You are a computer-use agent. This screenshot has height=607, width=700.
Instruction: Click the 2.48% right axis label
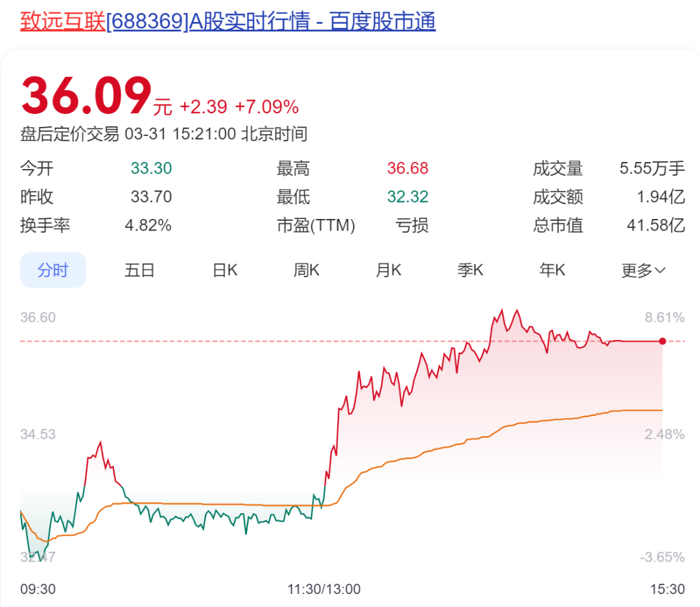pos(664,434)
